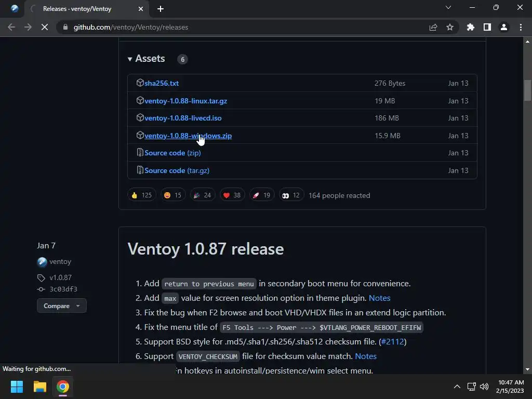Viewport: 532px width, 399px height.
Task: Open commit 3c03df3
Action: 63,289
